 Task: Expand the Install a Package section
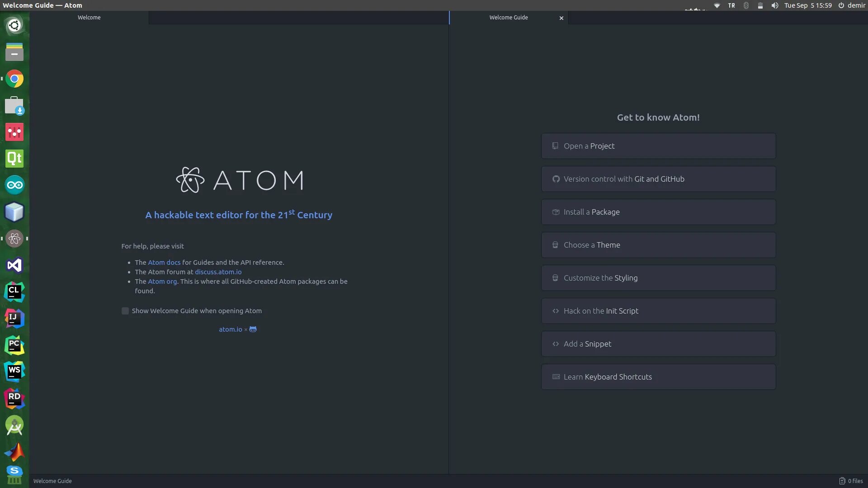pos(658,212)
